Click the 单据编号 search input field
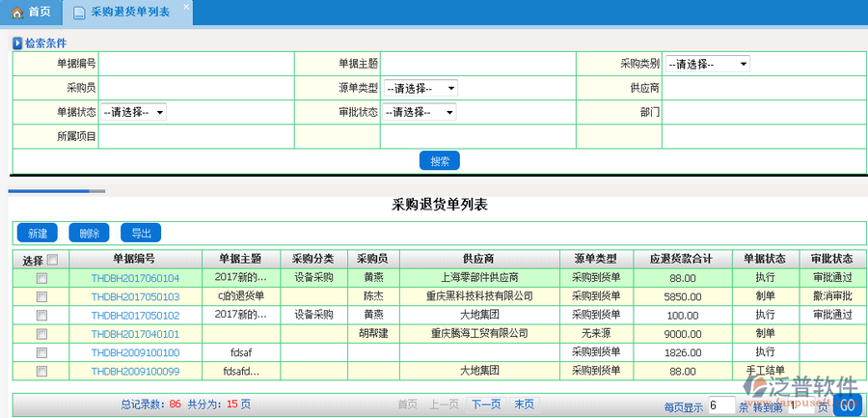This screenshot has height=418, width=868. 197,64
